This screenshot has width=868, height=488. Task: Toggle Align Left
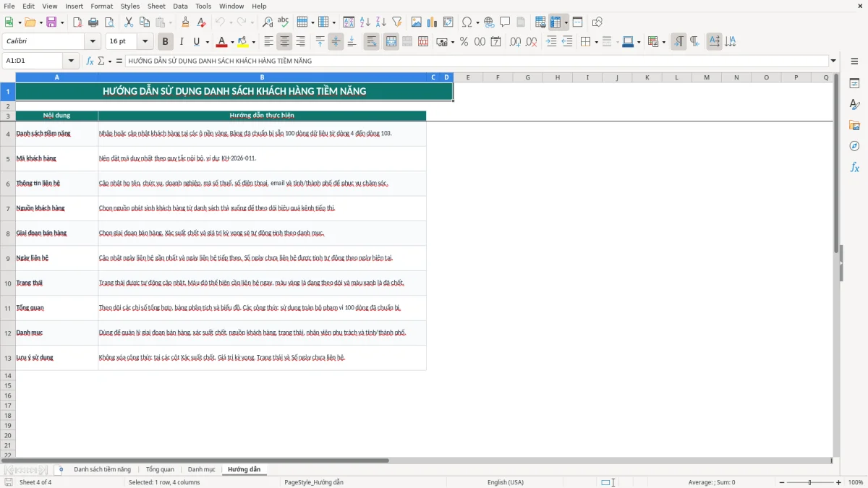point(268,42)
